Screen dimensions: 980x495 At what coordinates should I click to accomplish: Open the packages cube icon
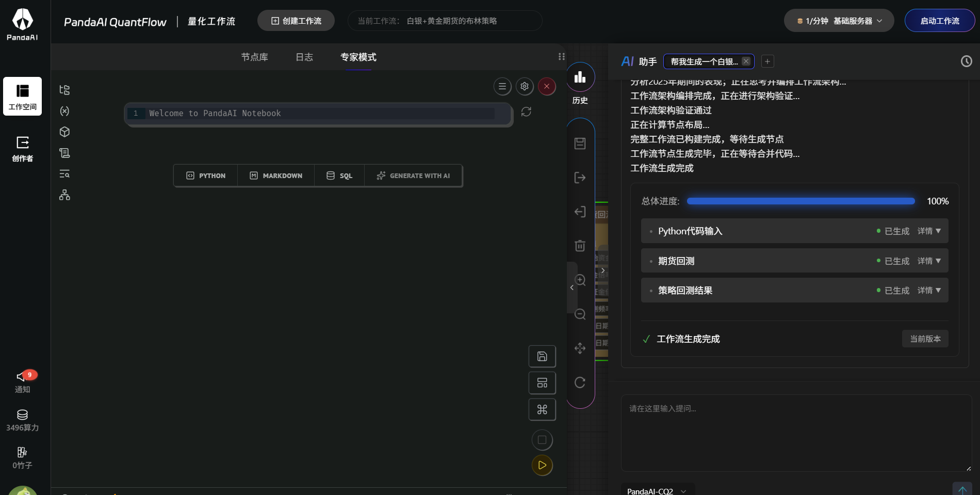64,132
